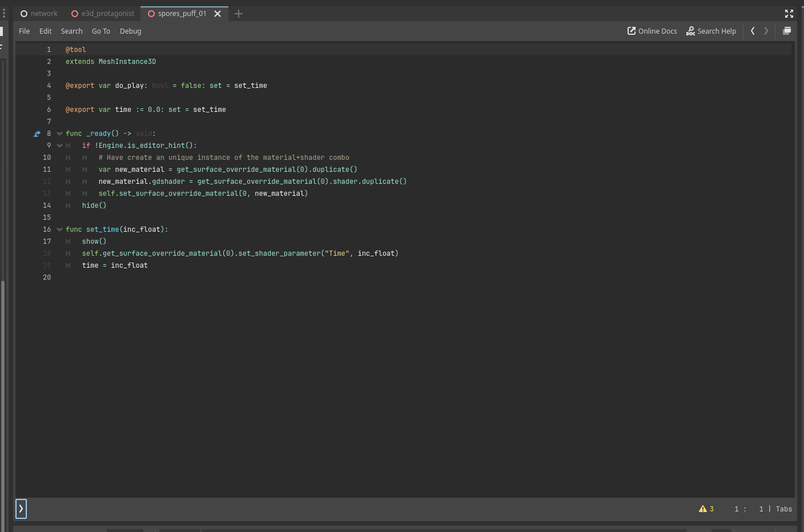This screenshot has width=804, height=532.
Task: Collapse the if block on line 9
Action: [x=59, y=145]
